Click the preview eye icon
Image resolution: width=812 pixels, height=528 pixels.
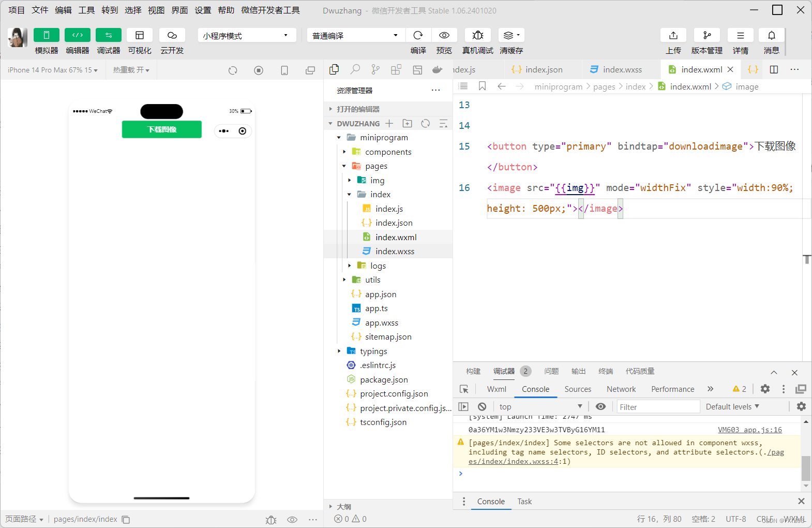point(444,35)
